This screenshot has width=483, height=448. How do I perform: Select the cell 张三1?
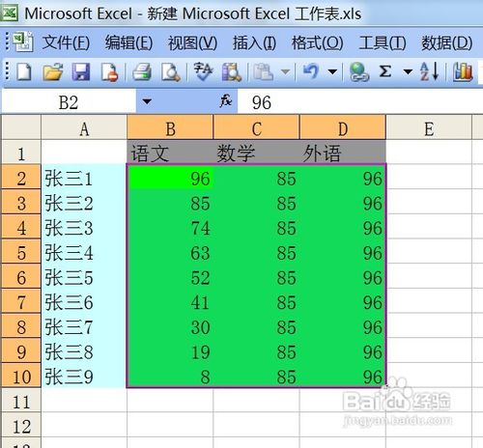(x=84, y=178)
